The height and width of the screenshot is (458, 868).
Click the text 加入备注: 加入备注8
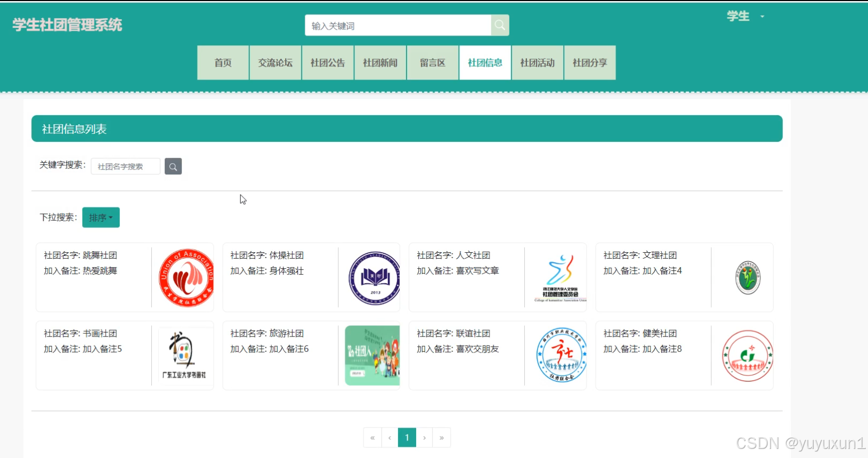[x=643, y=349]
